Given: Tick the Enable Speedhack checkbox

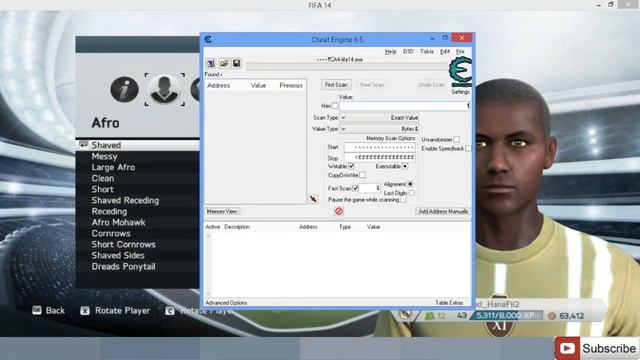Looking at the screenshot, I should [468, 149].
